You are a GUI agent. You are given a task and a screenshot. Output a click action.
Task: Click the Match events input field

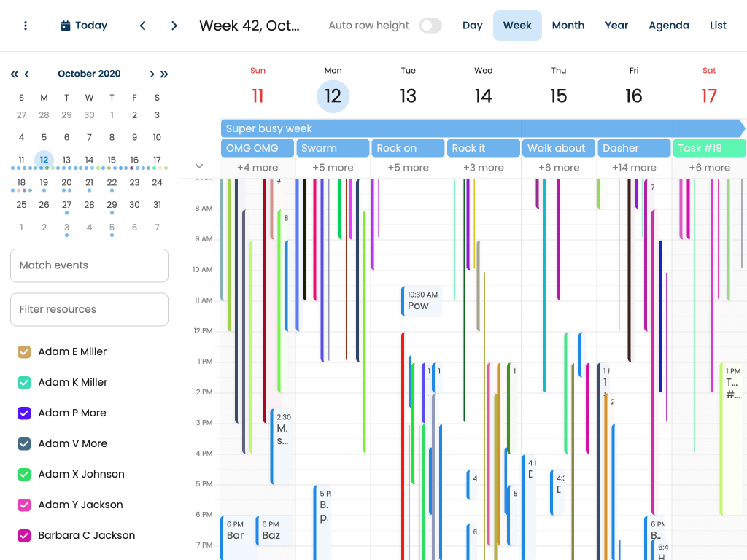point(89,265)
